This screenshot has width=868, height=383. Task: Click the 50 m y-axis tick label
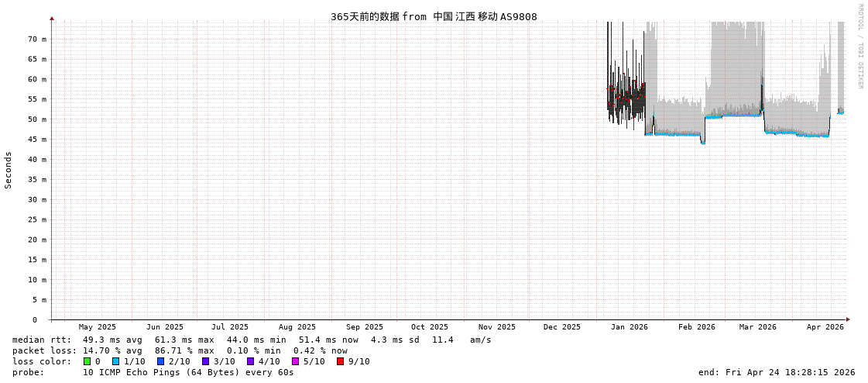tap(37, 119)
